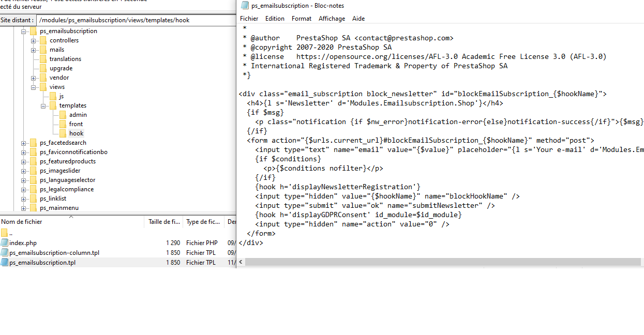Click the admin folder icon
This screenshot has width=644, height=335.
pyautogui.click(x=63, y=115)
